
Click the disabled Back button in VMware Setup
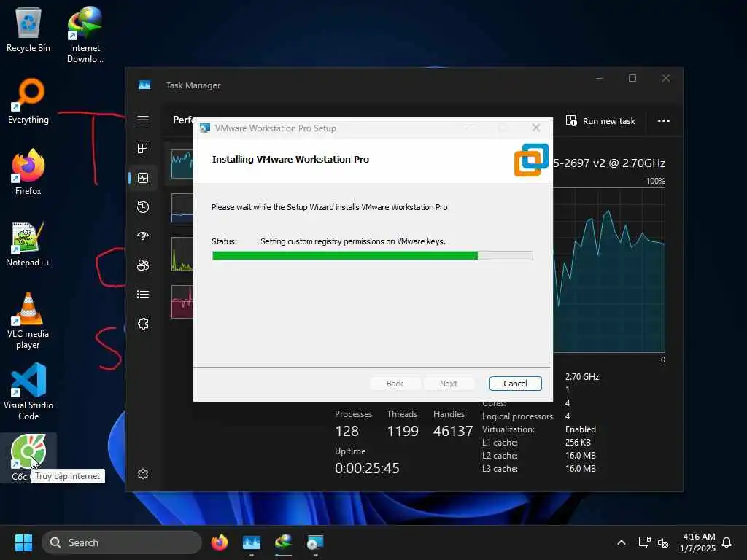395,384
